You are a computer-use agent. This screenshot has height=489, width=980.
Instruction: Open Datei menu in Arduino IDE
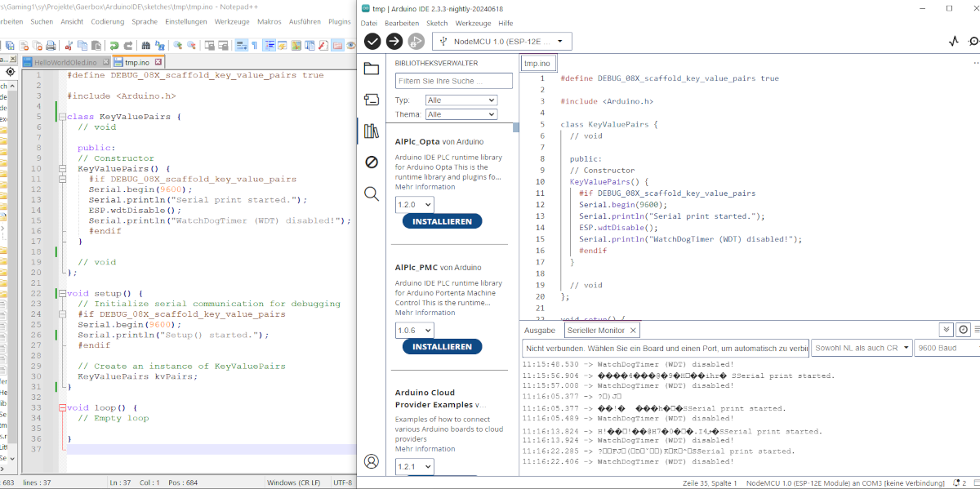369,23
